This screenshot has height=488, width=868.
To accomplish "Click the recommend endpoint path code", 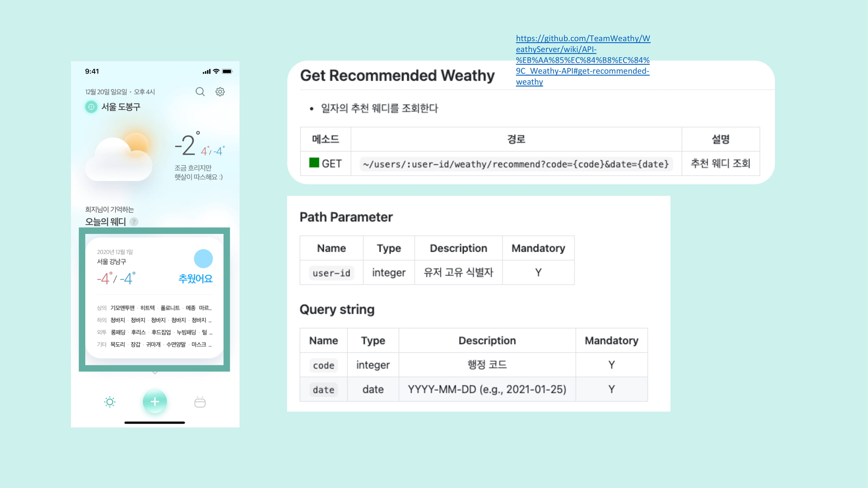I will 516,164.
